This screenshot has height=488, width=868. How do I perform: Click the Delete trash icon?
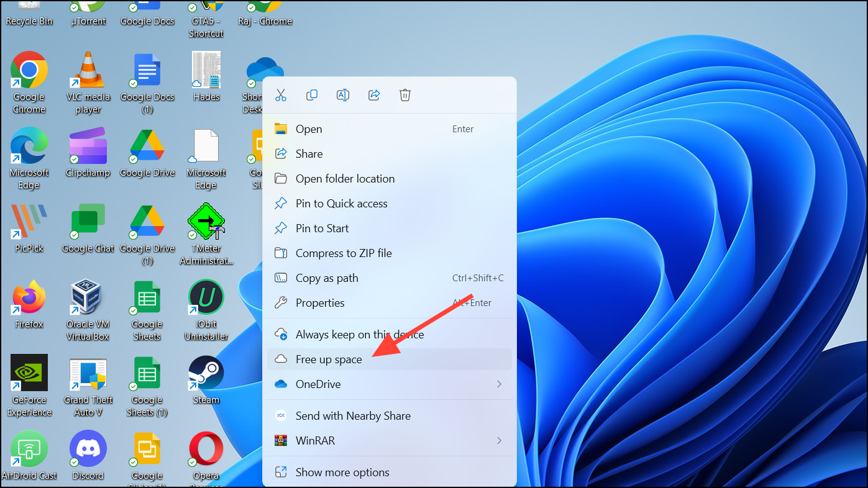[404, 94]
